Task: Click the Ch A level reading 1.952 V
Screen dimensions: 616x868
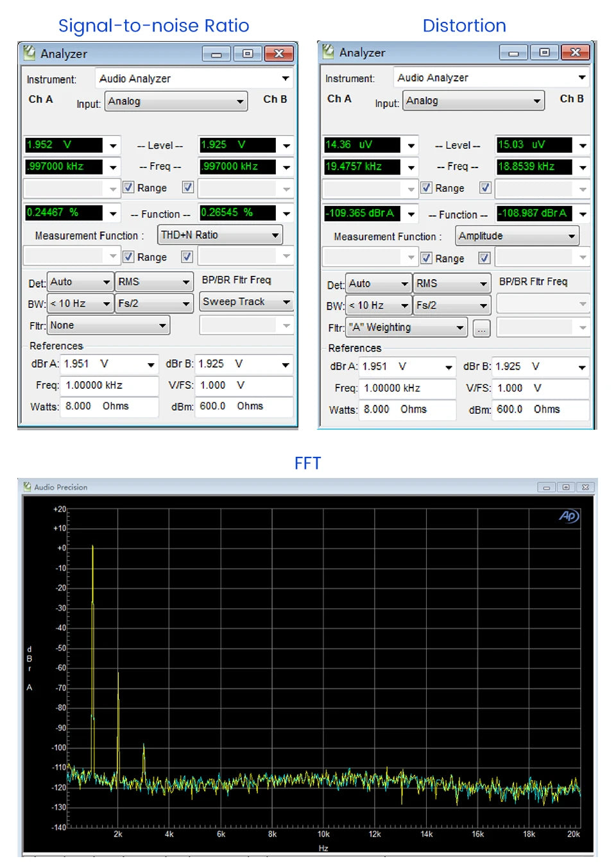Action: coord(64,145)
